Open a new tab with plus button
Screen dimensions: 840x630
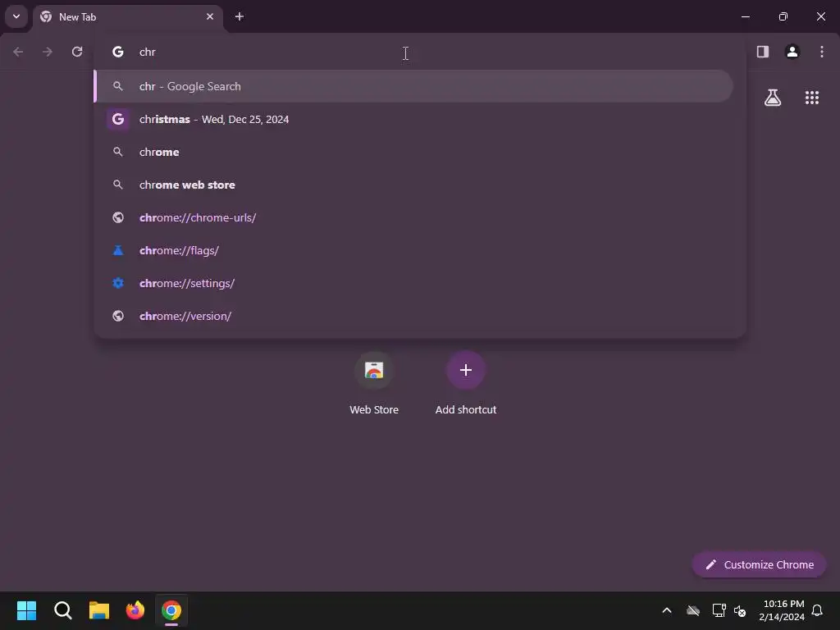[240, 16]
